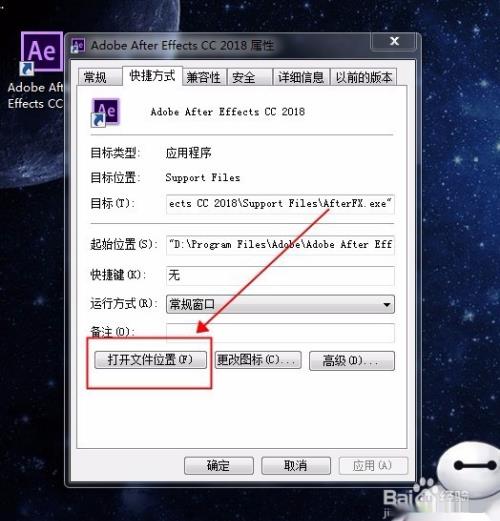The height and width of the screenshot is (521, 500).
Task: Focus the 快捷键(K) field showing 无
Action: tap(280, 276)
